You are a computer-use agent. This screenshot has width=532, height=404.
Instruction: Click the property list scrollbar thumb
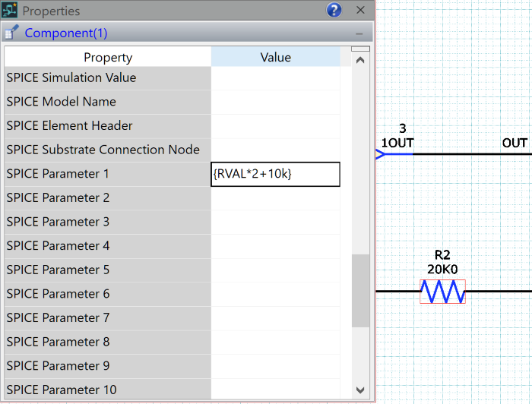click(360, 291)
